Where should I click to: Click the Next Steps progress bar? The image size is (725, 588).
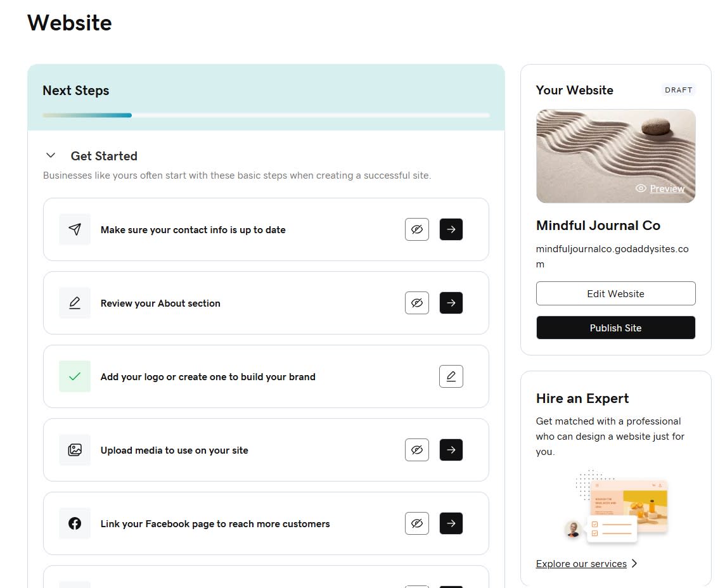click(266, 115)
